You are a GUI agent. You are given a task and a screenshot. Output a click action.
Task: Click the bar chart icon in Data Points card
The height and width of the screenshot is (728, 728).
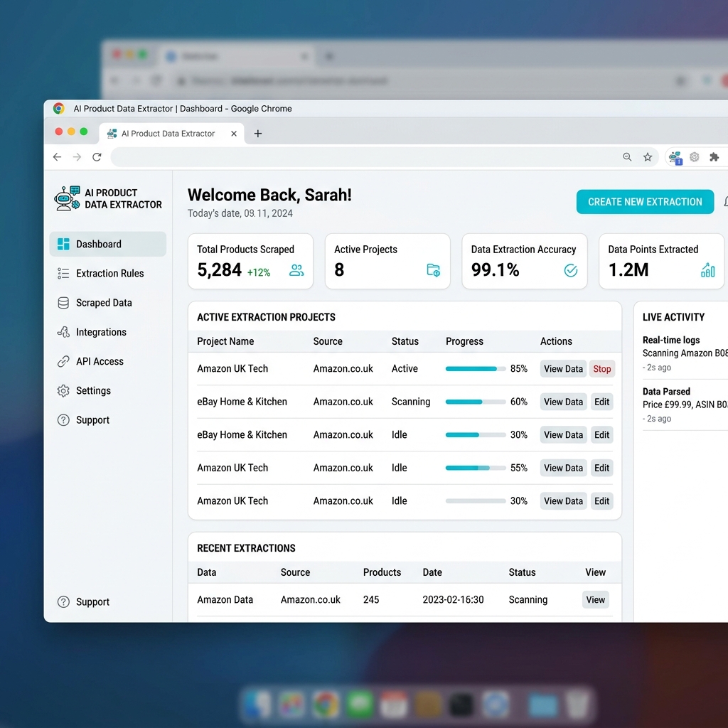pos(707,269)
